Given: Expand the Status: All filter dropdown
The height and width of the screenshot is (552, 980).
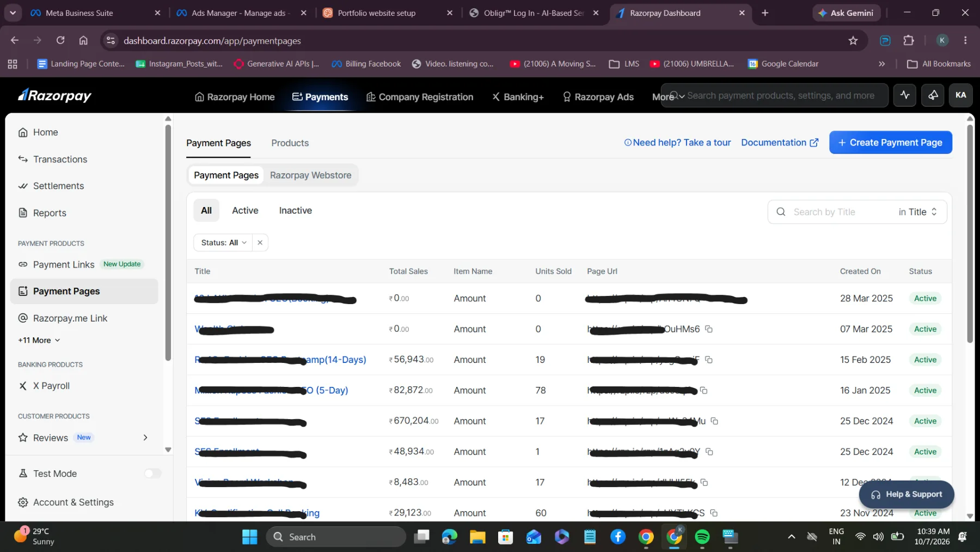Looking at the screenshot, I should (x=223, y=242).
